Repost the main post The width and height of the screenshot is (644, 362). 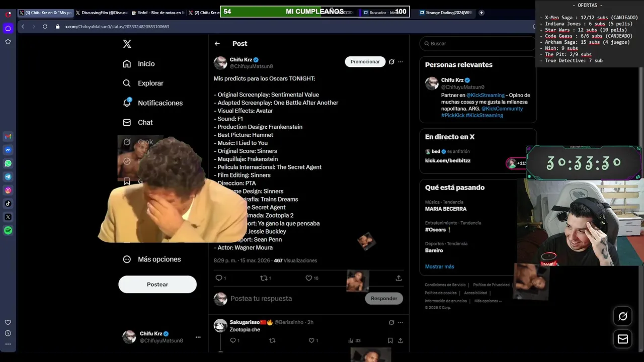[263, 278]
